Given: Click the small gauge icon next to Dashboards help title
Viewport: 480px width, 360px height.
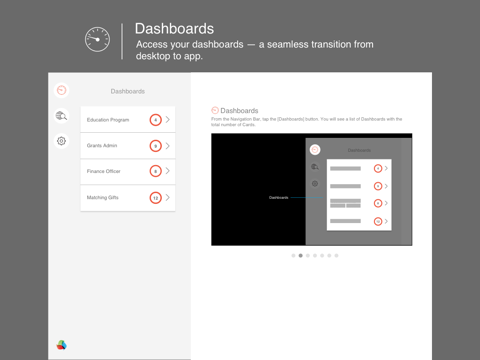Looking at the screenshot, I should tap(215, 110).
